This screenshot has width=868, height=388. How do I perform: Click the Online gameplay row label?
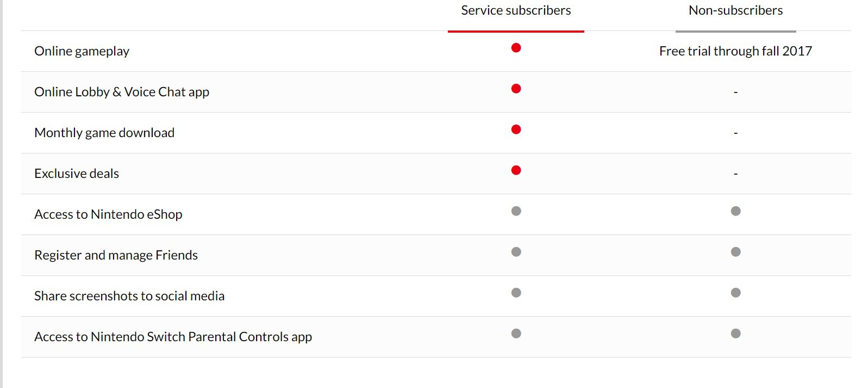click(82, 51)
